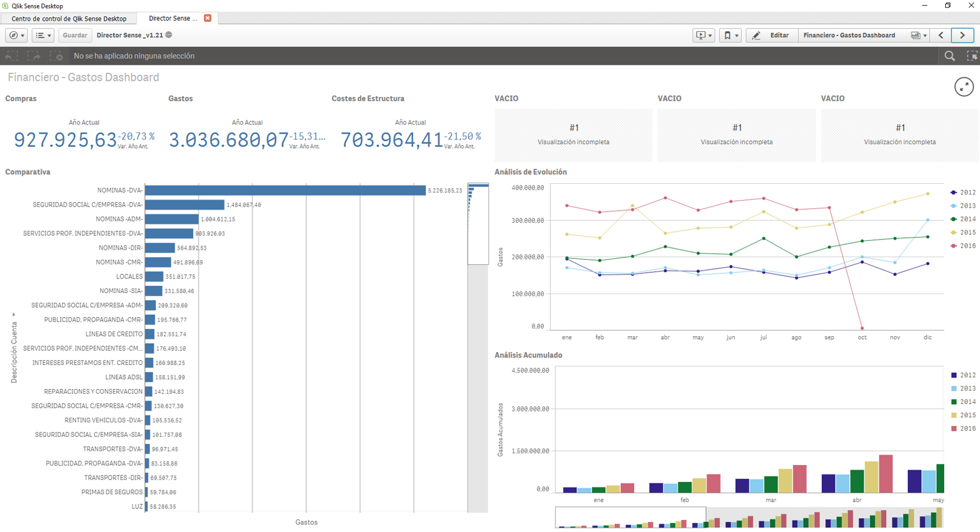Click LINEAS DE CREDITO label
Screen dimensions: 980x532
pyautogui.click(x=114, y=334)
